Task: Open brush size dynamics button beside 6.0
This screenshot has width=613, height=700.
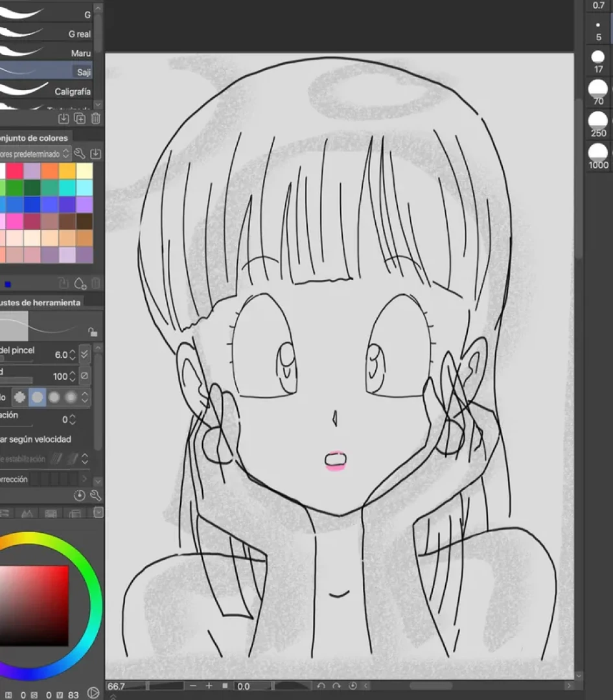Action: pyautogui.click(x=84, y=355)
